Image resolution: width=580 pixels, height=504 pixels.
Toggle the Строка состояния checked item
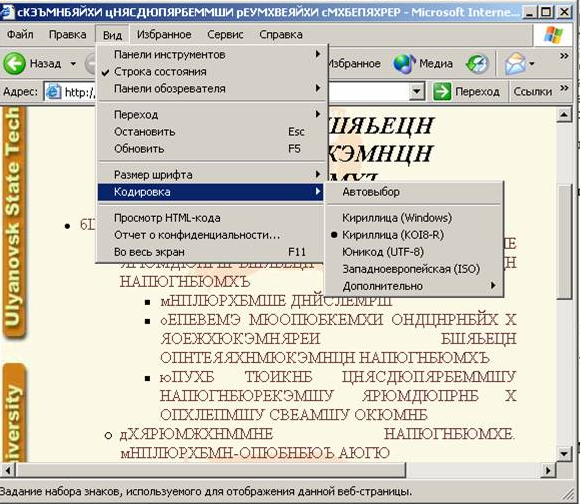(211, 71)
